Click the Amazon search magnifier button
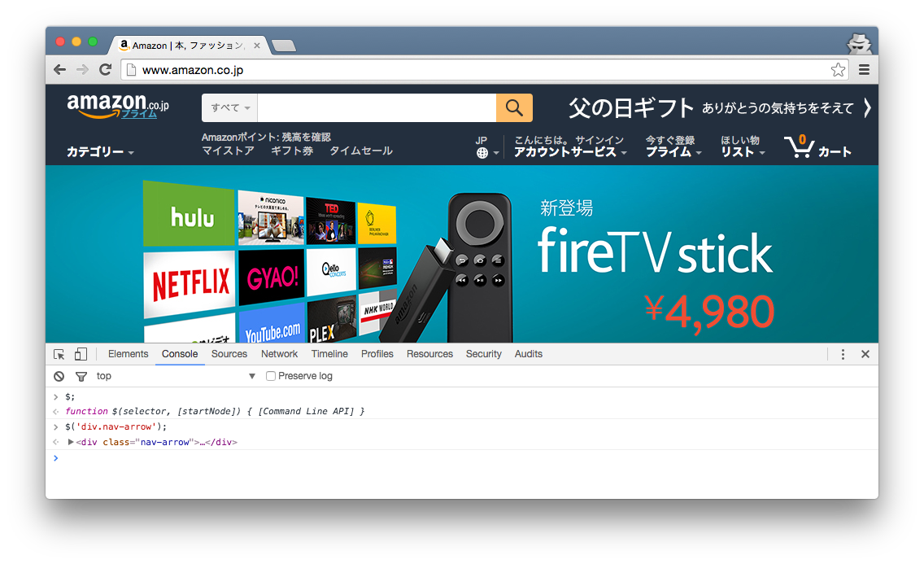The width and height of the screenshot is (924, 564). pos(514,107)
